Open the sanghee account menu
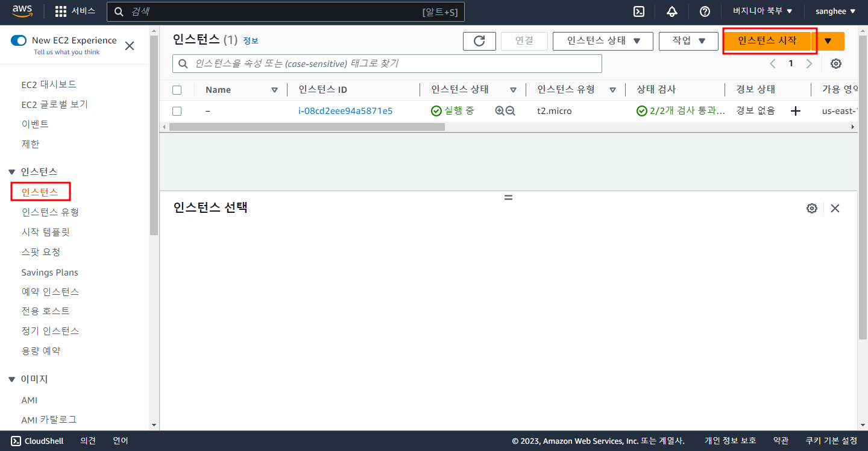The height and width of the screenshot is (451, 868). tap(835, 11)
